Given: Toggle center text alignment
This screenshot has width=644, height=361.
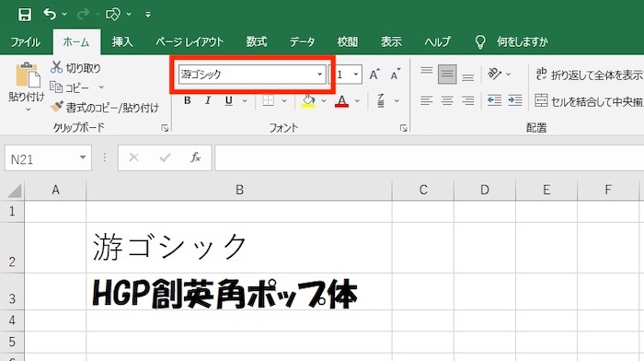Looking at the screenshot, I should pos(447,100).
